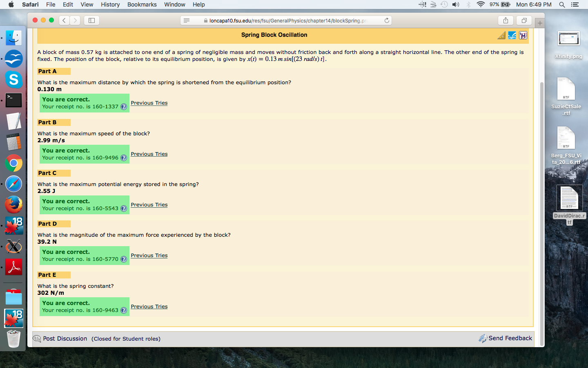Screen dimensions: 588x368
Task: Open Spotlight search in menu bar
Action: pyautogui.click(x=562, y=4)
